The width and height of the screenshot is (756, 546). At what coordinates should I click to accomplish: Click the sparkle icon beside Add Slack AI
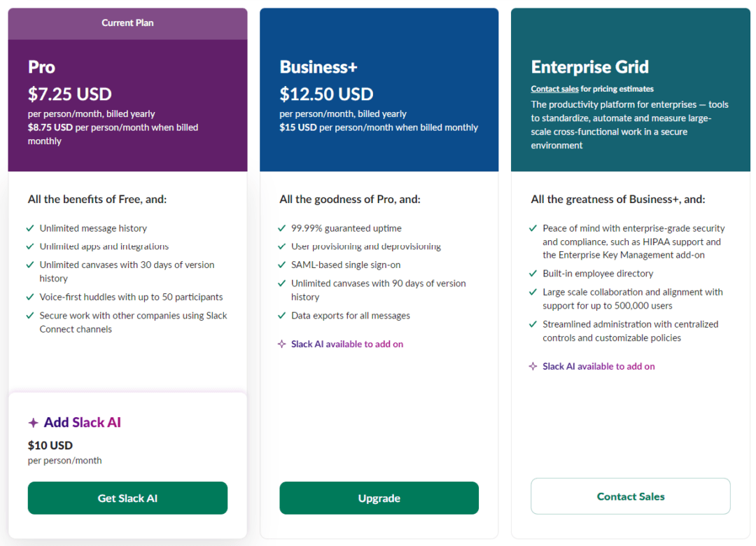coord(33,422)
